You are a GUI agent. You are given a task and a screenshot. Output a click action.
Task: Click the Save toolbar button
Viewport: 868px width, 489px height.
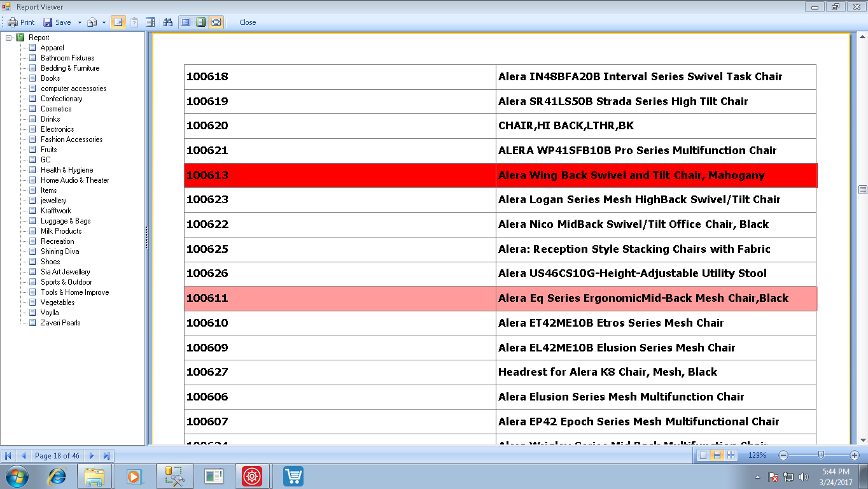click(57, 22)
